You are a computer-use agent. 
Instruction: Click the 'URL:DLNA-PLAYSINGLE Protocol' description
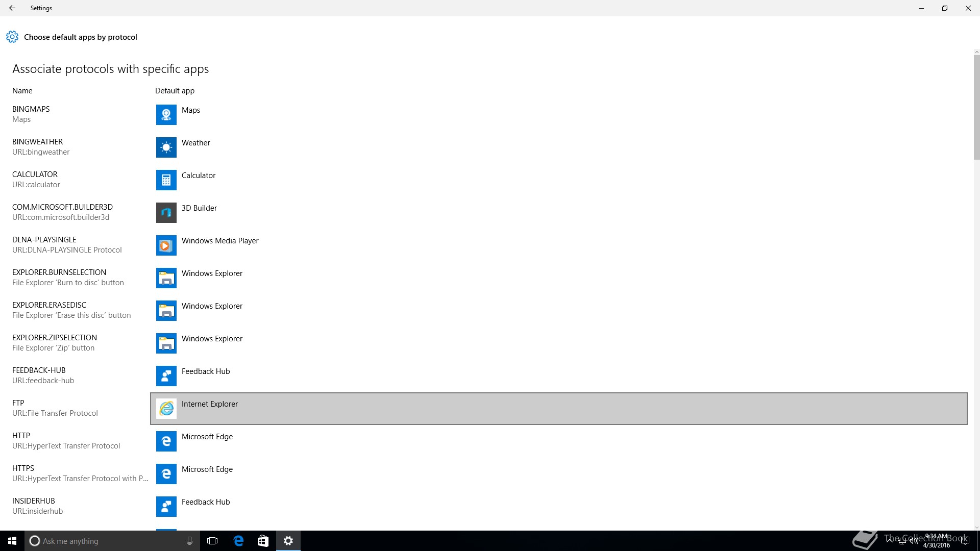pyautogui.click(x=67, y=250)
